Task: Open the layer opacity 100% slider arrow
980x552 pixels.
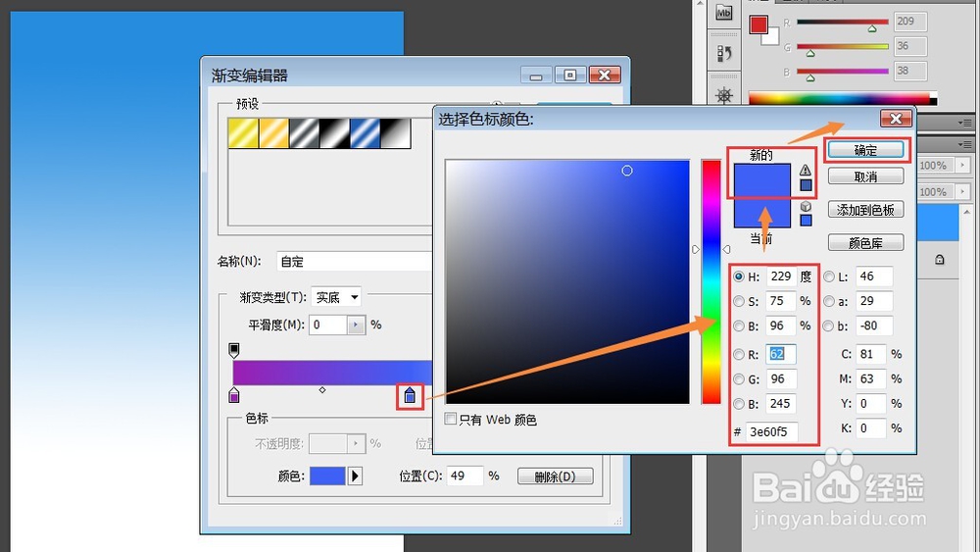Action: (962, 165)
